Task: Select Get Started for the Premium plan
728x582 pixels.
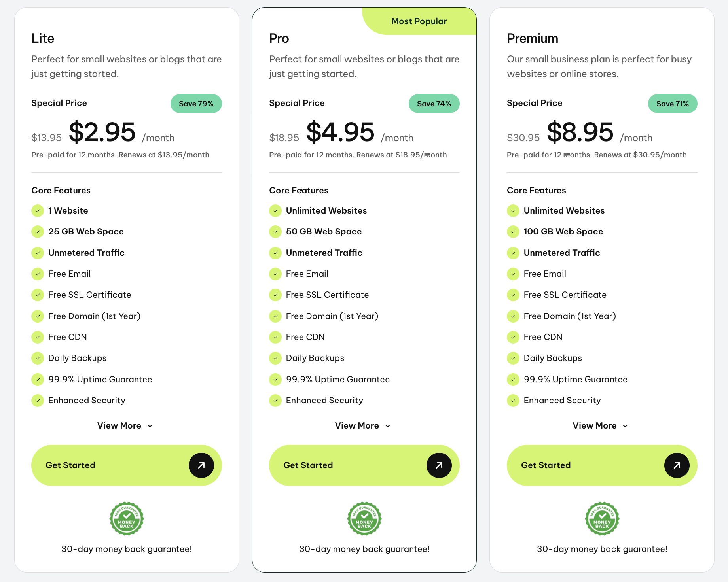Action: pyautogui.click(x=602, y=465)
